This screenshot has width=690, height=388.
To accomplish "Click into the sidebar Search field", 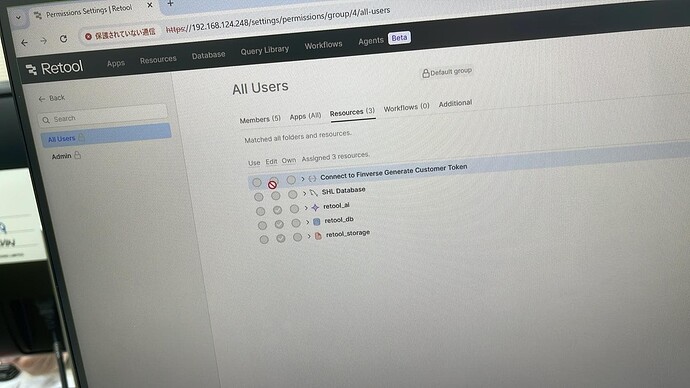I will 103,115.
